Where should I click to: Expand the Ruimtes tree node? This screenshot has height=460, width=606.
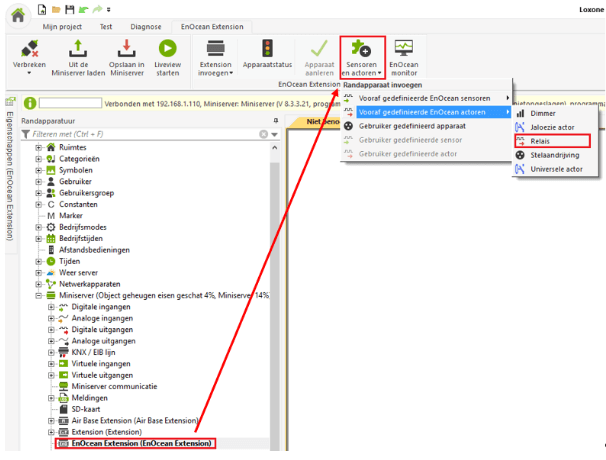point(39,147)
